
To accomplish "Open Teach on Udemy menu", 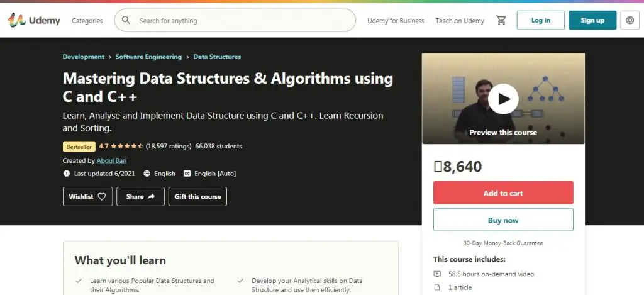I will pyautogui.click(x=460, y=21).
